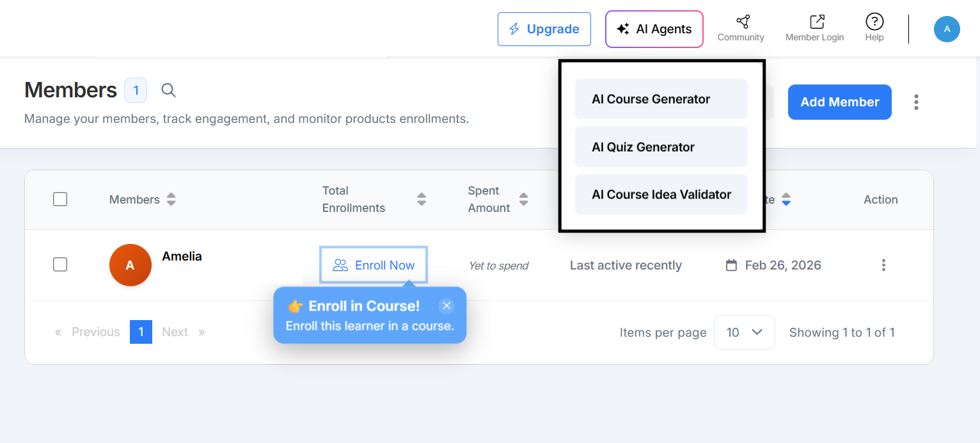Open the search icon next to Members heading
This screenshot has height=443, width=980.
168,90
